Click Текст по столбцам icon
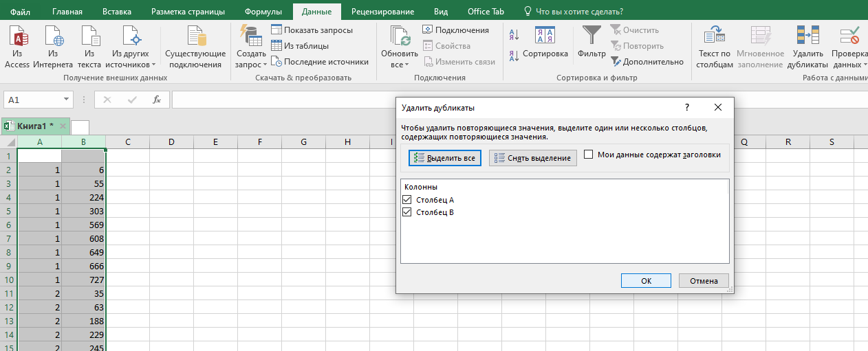This screenshot has height=351, width=868. (x=715, y=37)
